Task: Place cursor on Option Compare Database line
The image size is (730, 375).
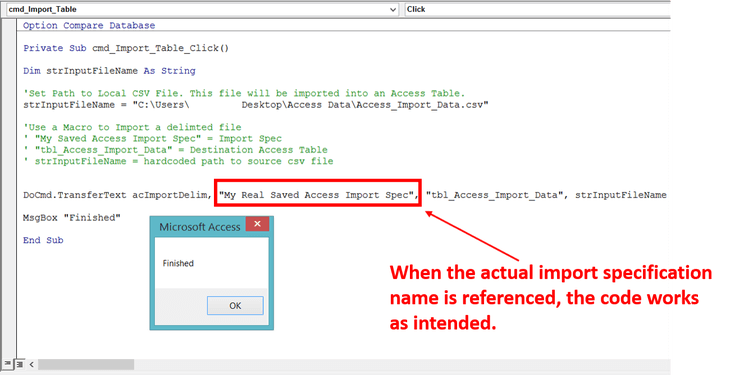Action: tap(89, 26)
